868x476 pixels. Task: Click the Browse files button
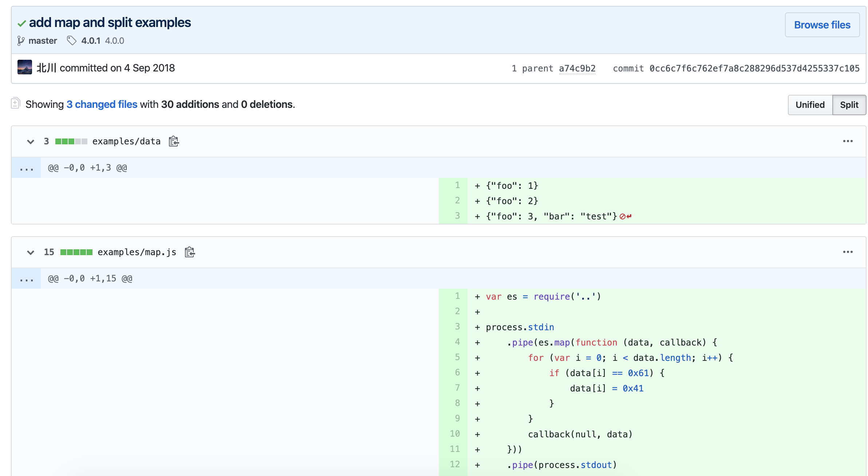[822, 25]
